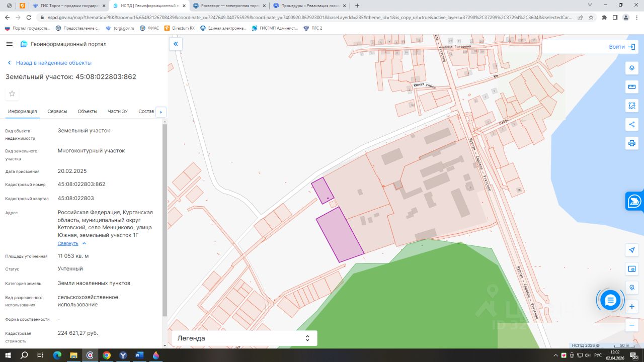Center map on my location arrow
Image resolution: width=644 pixels, height=362 pixels.
point(632,250)
